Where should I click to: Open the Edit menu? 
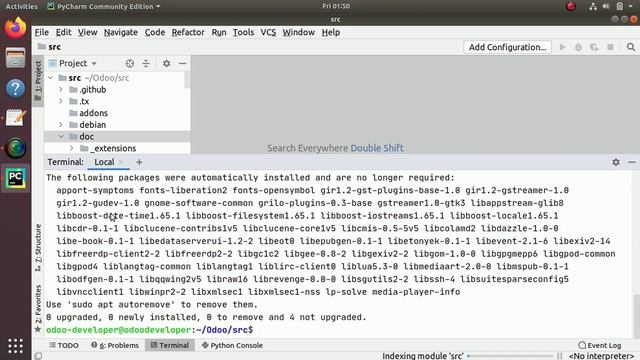pyautogui.click(x=63, y=32)
